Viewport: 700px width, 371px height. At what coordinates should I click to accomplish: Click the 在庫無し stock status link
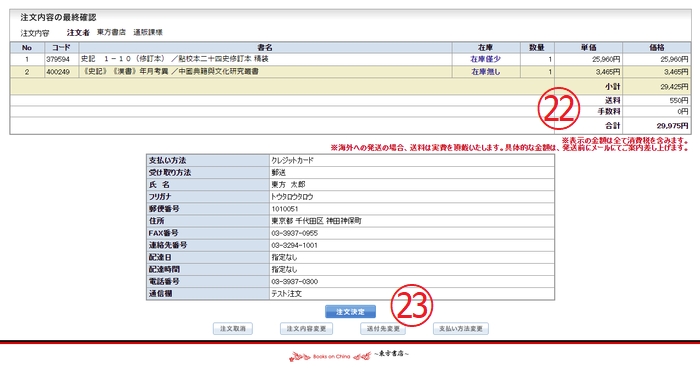point(486,71)
